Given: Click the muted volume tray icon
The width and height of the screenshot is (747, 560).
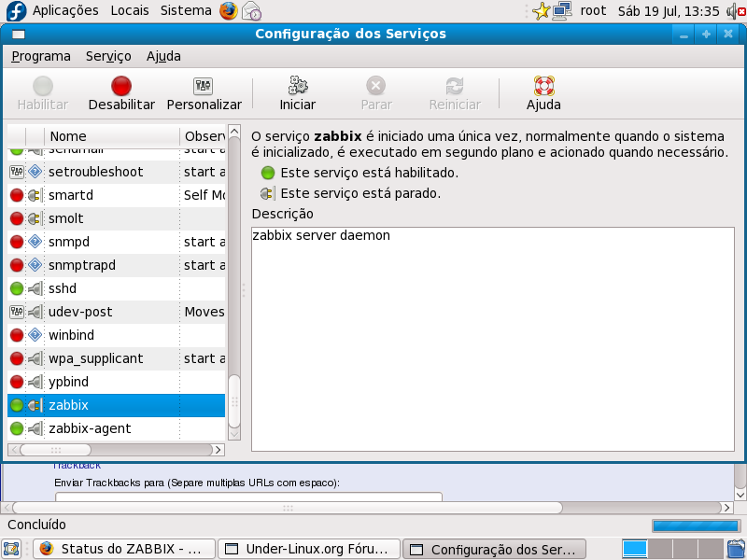Looking at the screenshot, I should tap(736, 11).
